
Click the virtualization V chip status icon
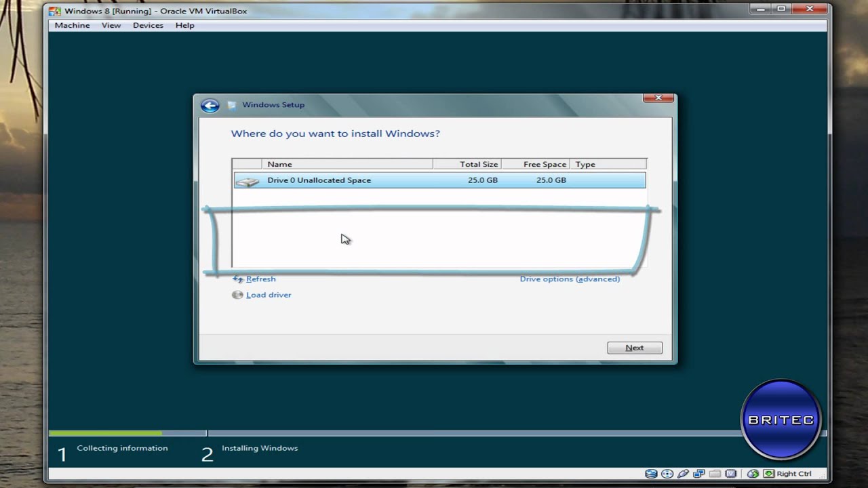pos(730,474)
